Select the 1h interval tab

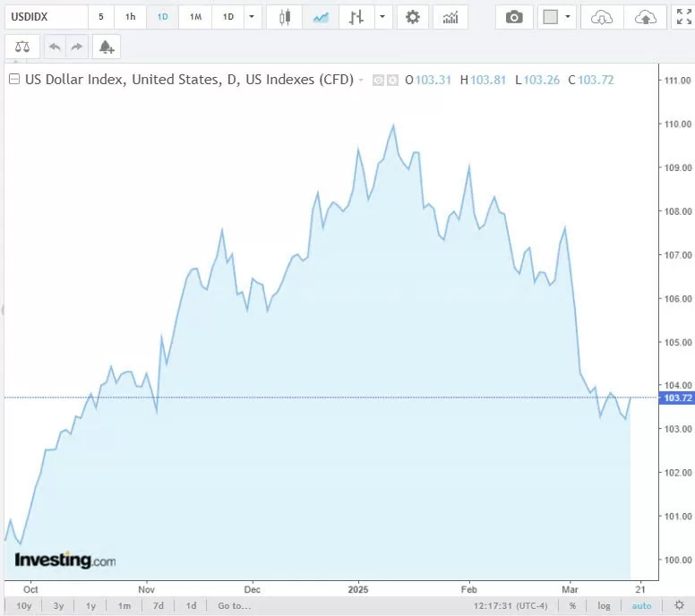pos(131,17)
